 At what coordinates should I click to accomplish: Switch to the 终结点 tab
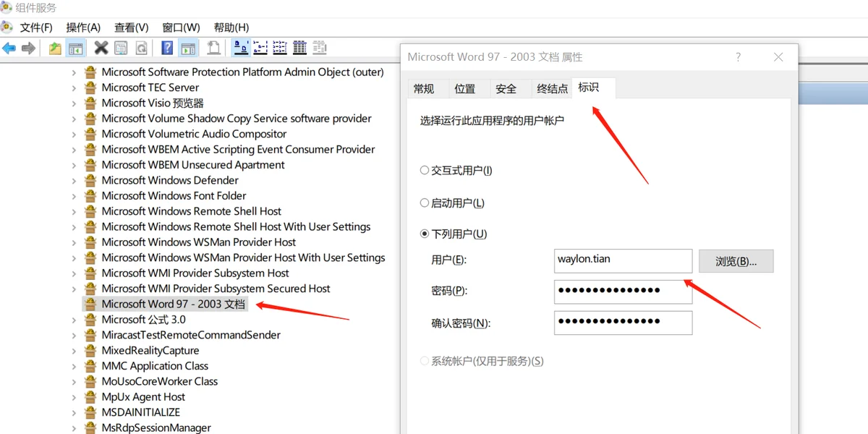[553, 89]
